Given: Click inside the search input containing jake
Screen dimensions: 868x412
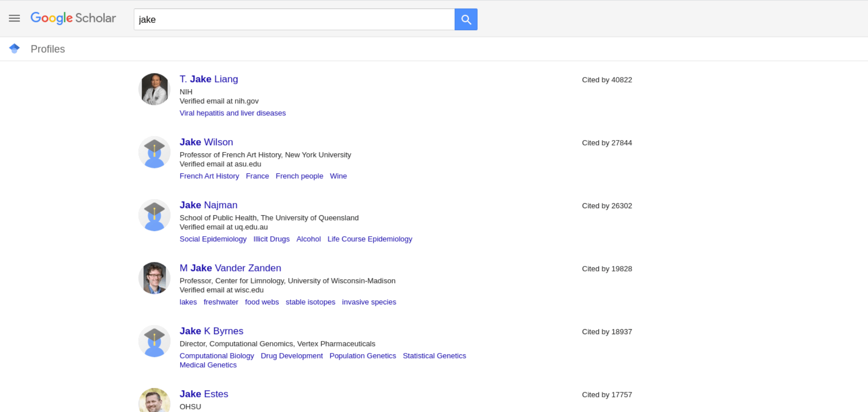Looking at the screenshot, I should 293,20.
